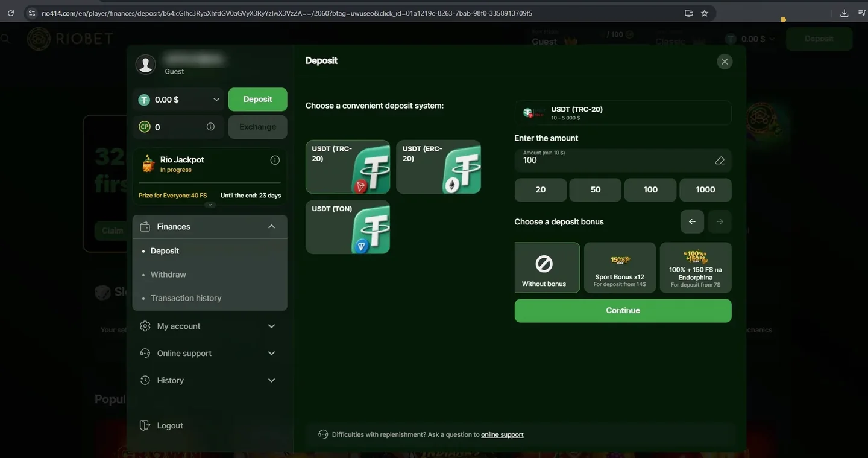Set amount with the 20 preset
This screenshot has width=868, height=458.
coord(541,189)
